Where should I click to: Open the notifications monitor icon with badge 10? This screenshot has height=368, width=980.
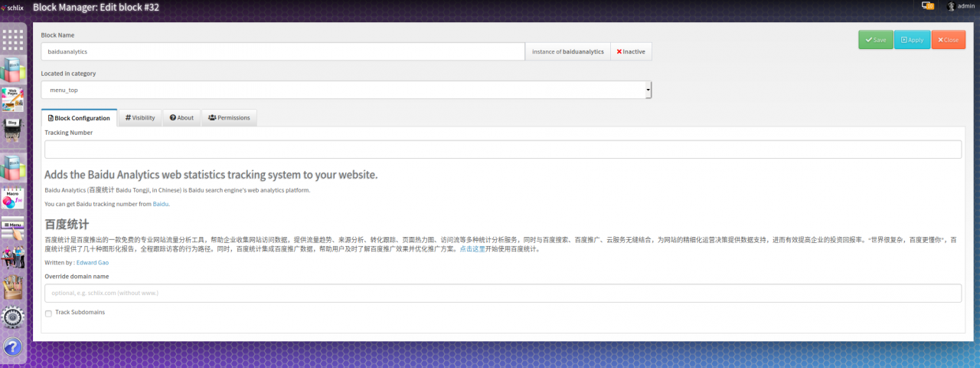(928, 5)
